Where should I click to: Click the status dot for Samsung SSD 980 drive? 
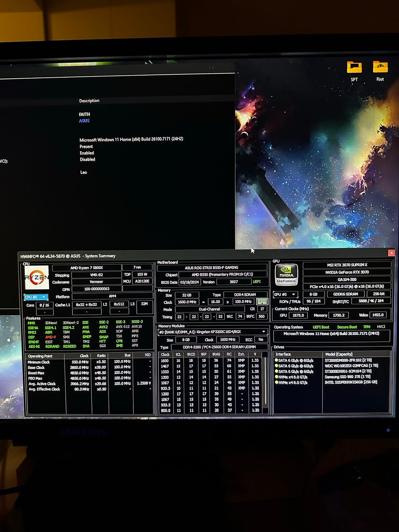[x=276, y=377]
